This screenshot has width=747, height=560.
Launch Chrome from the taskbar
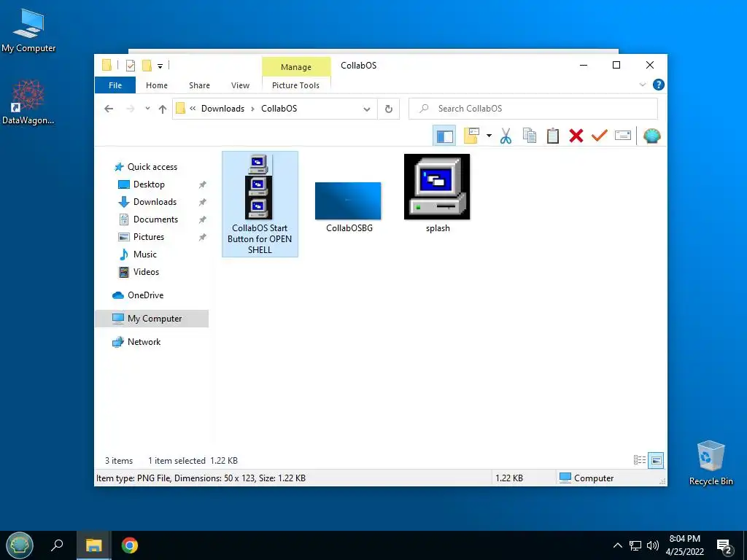[x=130, y=545]
